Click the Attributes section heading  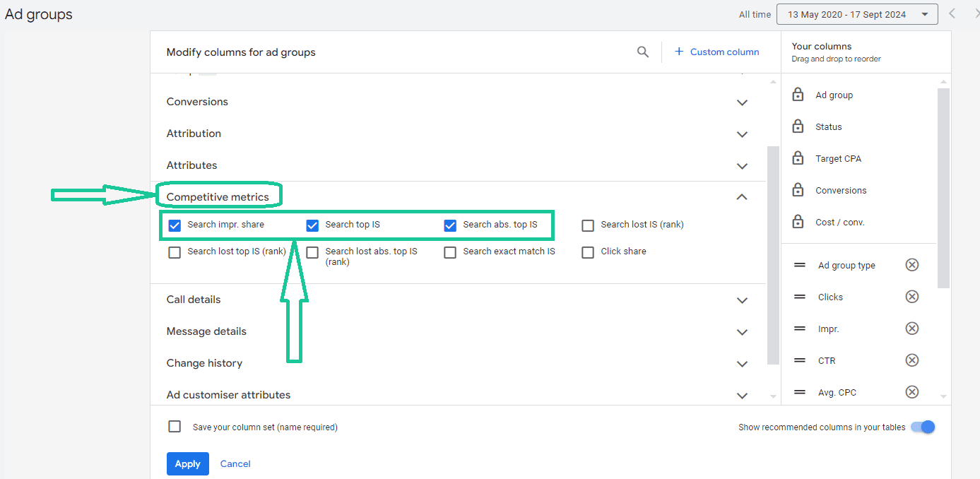[x=191, y=165]
